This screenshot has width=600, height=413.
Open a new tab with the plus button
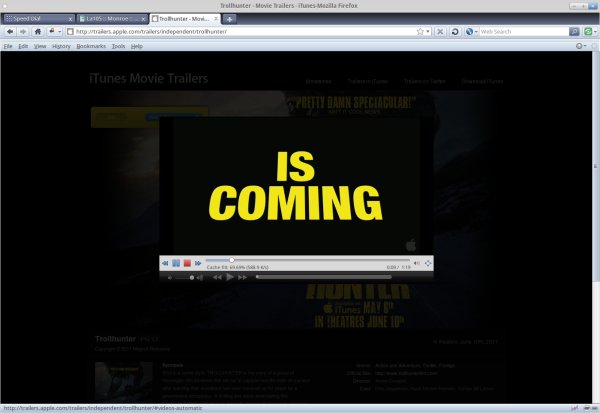coord(229,19)
